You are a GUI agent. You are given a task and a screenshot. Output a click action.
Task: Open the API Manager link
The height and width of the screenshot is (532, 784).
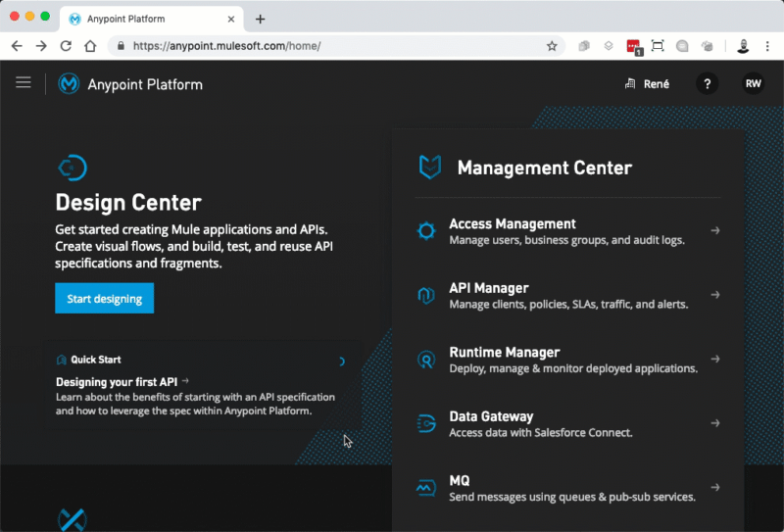pyautogui.click(x=489, y=288)
